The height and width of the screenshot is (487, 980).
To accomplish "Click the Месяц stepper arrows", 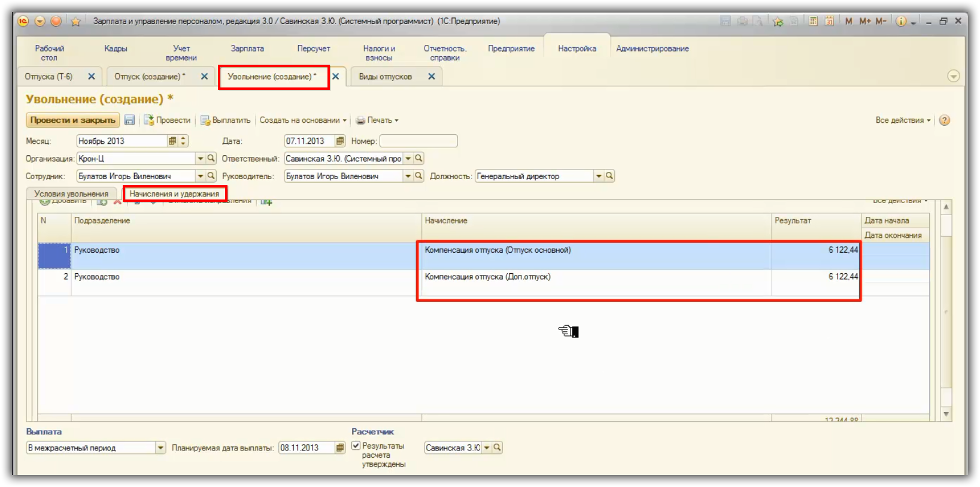I will 184,141.
